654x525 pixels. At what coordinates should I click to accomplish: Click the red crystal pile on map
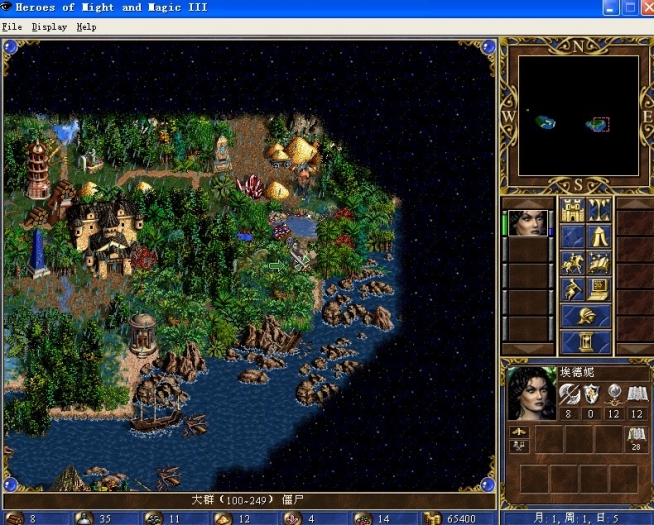click(x=250, y=186)
